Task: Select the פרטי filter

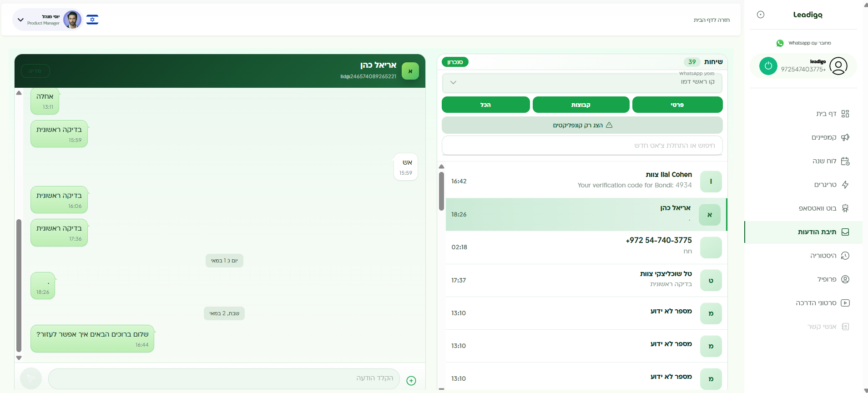Action: 677,105
